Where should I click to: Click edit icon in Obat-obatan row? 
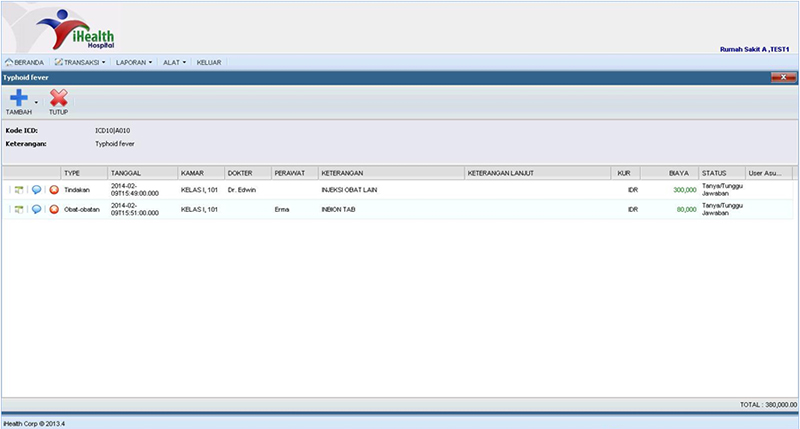(19, 209)
